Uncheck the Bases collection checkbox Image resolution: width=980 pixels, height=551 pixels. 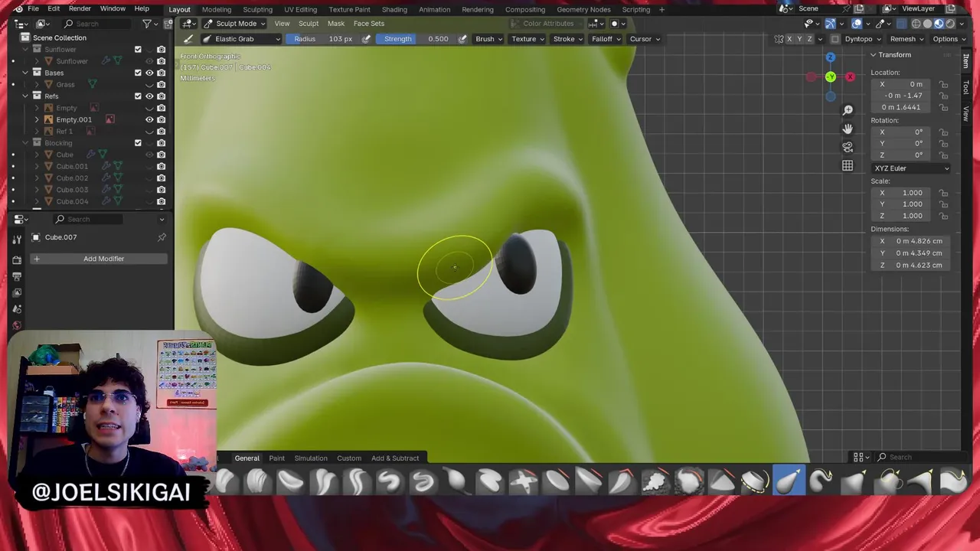coord(138,73)
